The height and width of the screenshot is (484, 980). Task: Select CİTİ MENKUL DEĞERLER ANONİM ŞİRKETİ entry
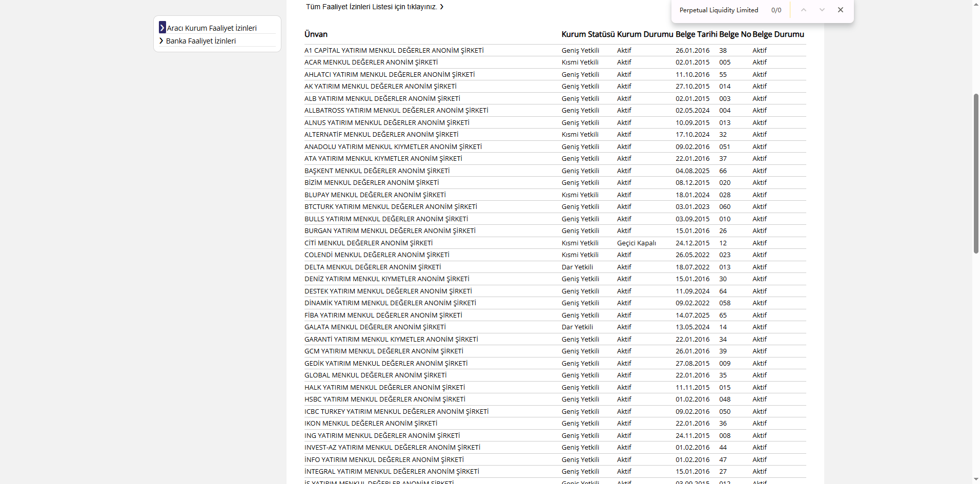tap(368, 243)
